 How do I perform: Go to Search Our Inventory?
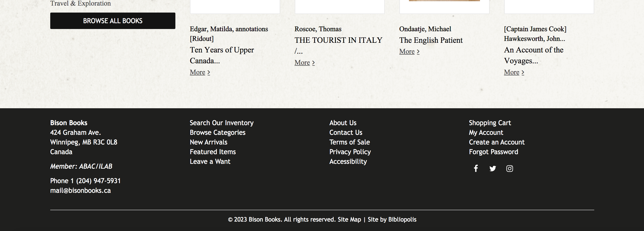point(222,123)
